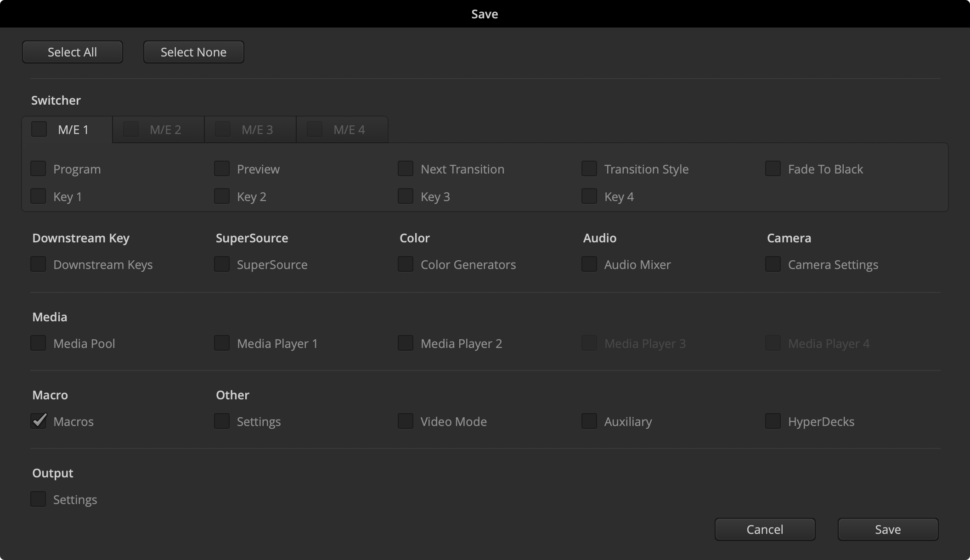
Task: Enable Transition Style checkbox
Action: click(x=590, y=169)
